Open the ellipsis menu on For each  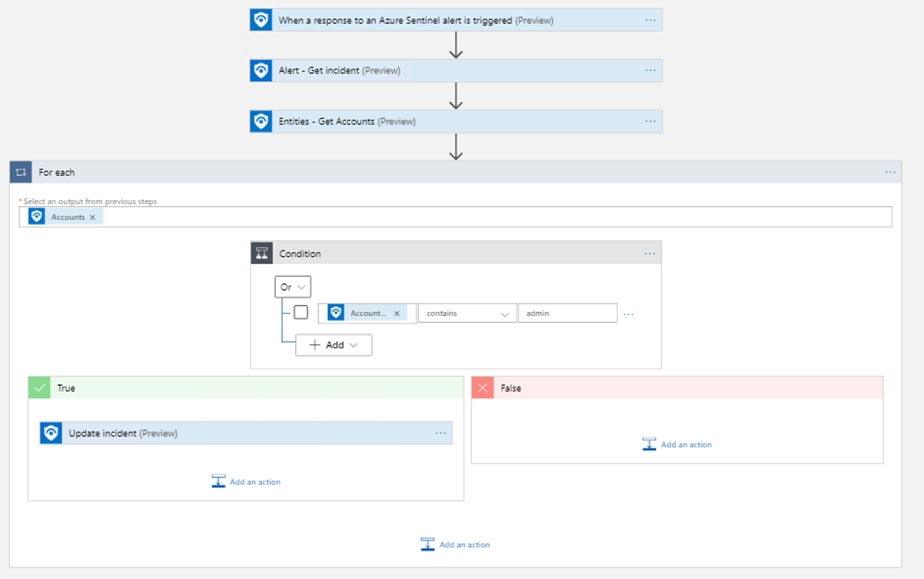(890, 172)
